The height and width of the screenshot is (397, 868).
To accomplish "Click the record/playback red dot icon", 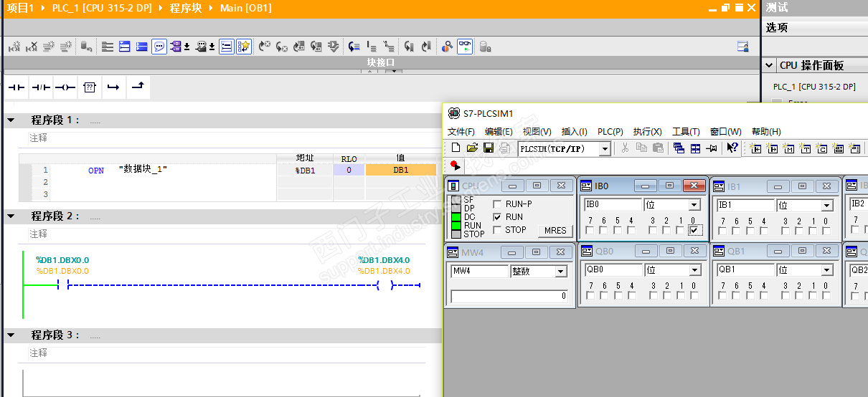I will point(455,166).
